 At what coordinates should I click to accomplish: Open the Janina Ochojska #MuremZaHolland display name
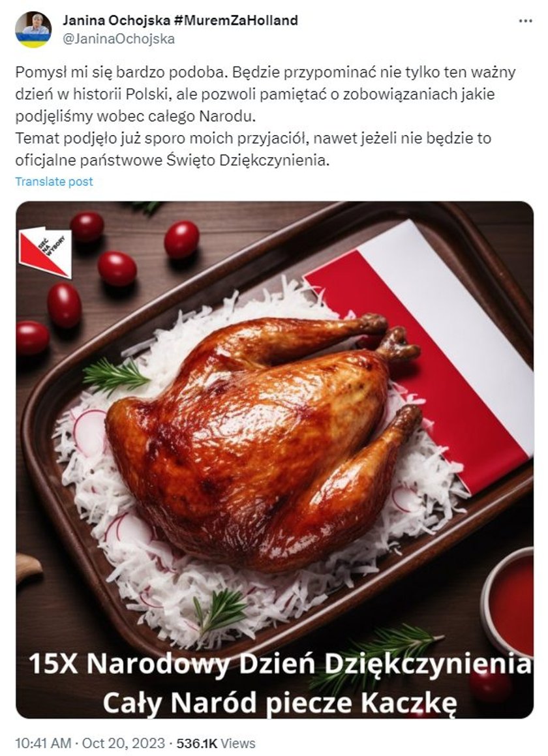point(180,21)
